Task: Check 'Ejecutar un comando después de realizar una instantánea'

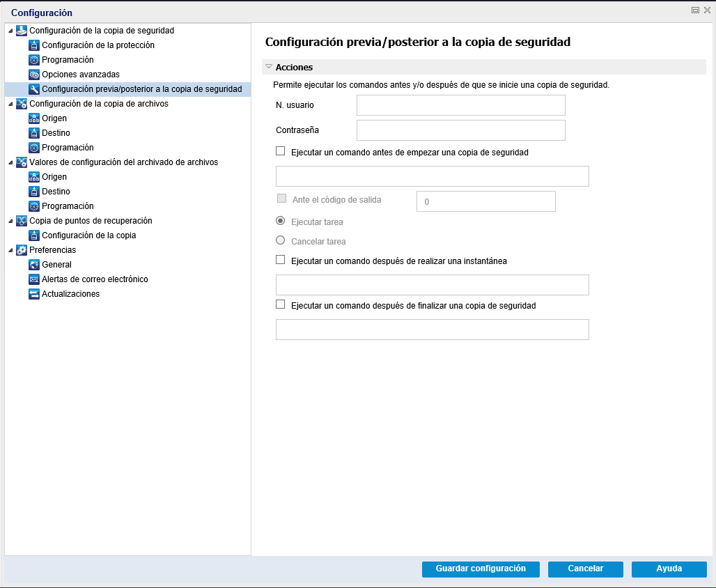Action: (281, 260)
